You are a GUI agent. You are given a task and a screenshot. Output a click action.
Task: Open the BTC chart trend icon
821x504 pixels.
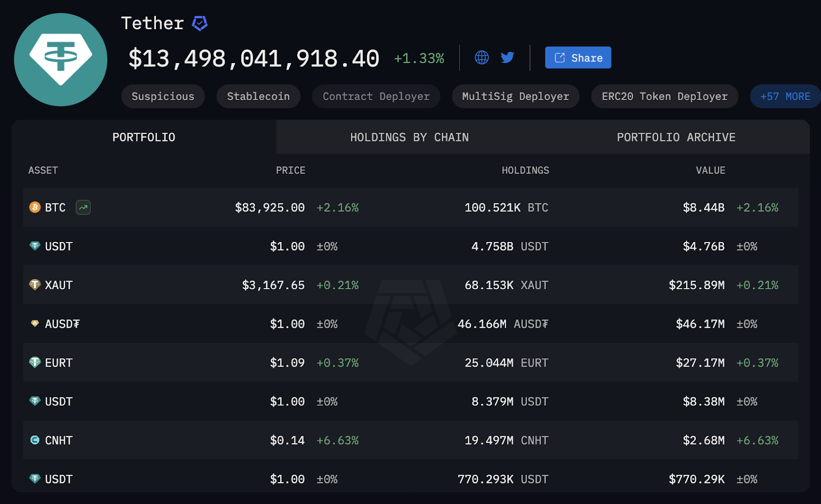83,207
